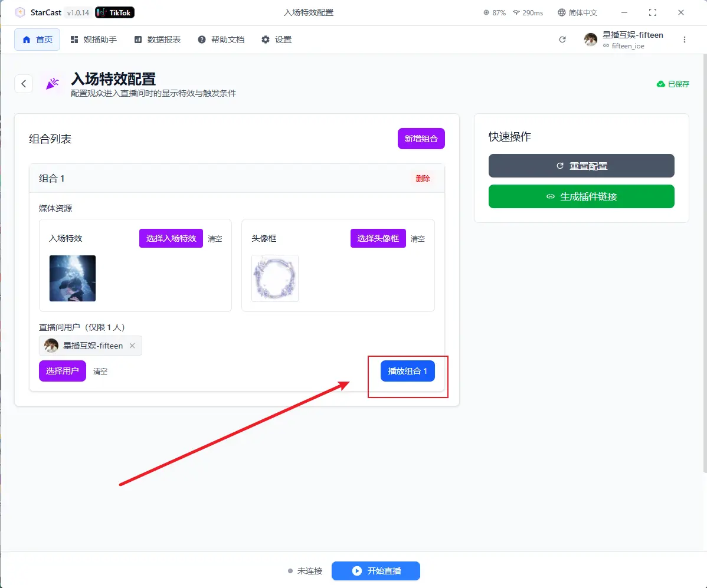Open the 简体中文 language dropdown
Image resolution: width=707 pixels, height=588 pixels.
click(x=577, y=12)
